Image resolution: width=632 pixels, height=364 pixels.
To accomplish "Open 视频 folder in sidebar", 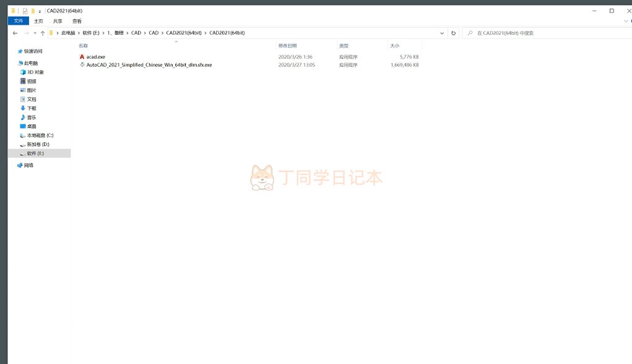I will [32, 82].
